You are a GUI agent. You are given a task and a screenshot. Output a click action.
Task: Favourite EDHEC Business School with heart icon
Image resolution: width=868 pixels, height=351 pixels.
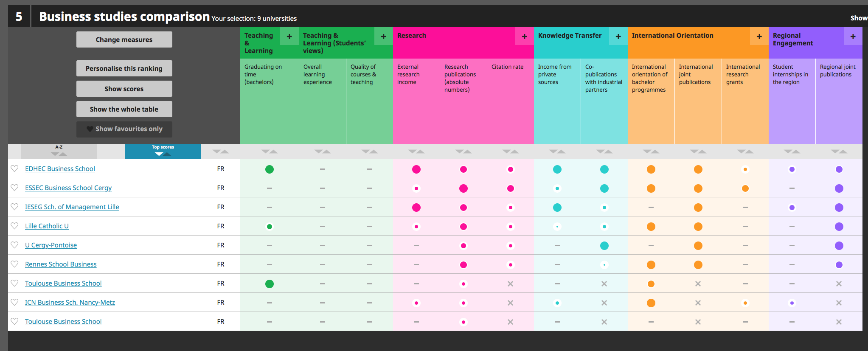pyautogui.click(x=14, y=168)
